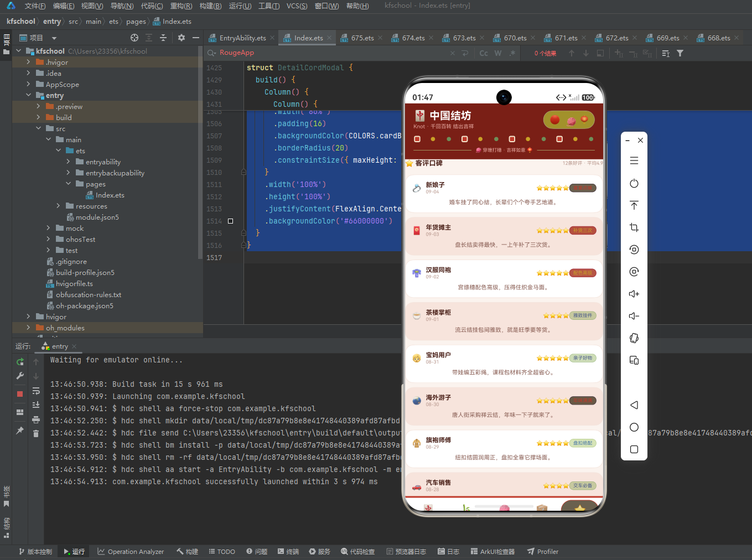The height and width of the screenshot is (560, 752).
Task: Open emulator multi-device screen option
Action: tap(634, 360)
